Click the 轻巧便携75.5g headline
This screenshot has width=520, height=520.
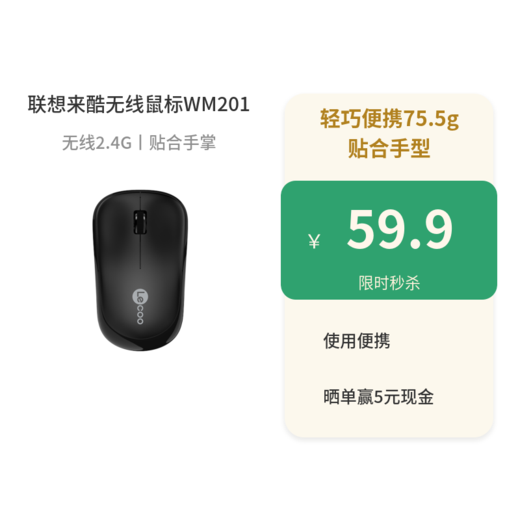click(x=389, y=119)
